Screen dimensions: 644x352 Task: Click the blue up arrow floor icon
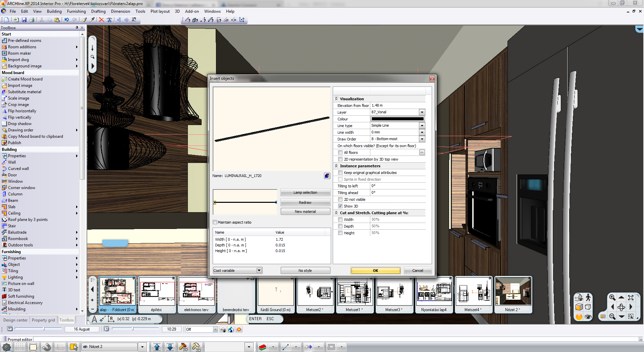[157, 347]
